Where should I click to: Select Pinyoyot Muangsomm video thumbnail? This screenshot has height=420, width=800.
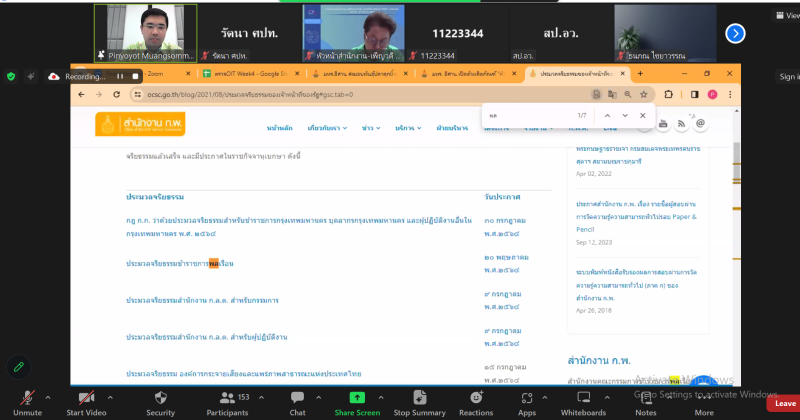point(145,33)
